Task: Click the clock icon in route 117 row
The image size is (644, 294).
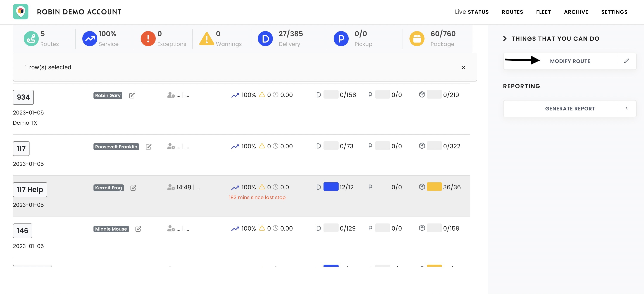Action: pyautogui.click(x=275, y=146)
